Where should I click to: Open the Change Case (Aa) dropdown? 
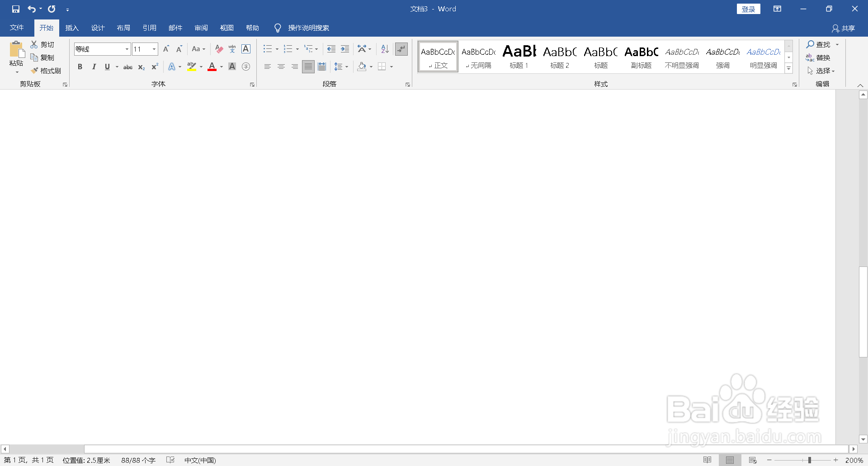click(x=198, y=49)
